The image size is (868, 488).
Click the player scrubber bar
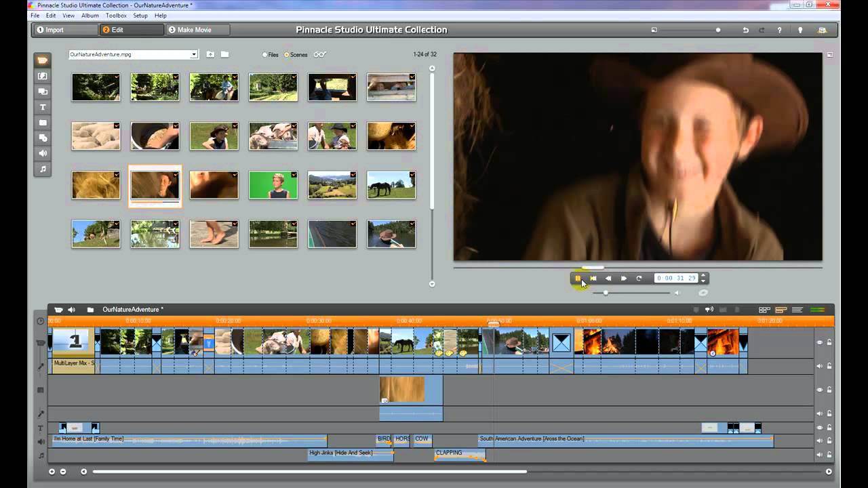(637, 268)
